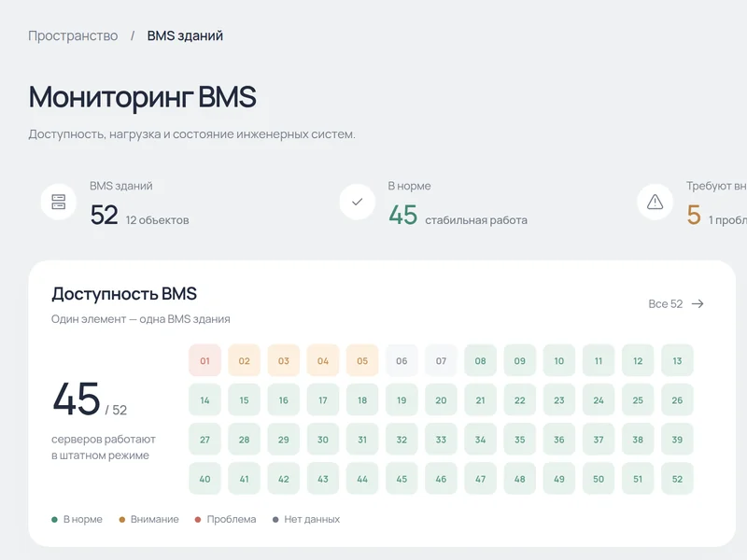Open BMS tile 15
This screenshot has width=747, height=560.
(x=245, y=400)
